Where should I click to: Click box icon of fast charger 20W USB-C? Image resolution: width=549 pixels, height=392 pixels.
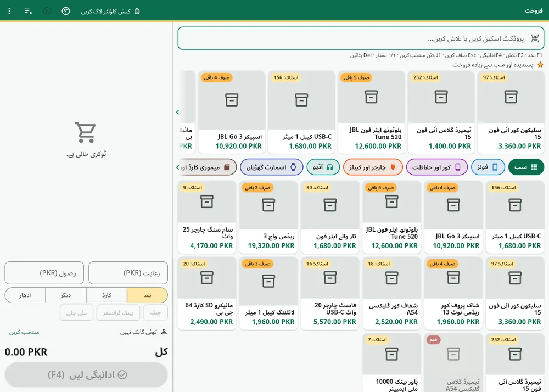[330, 278]
